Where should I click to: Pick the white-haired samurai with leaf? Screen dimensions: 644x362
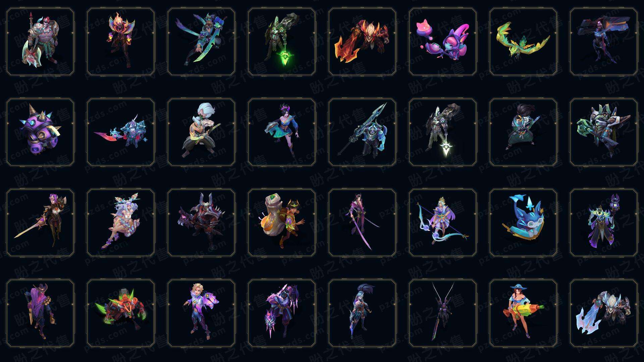[x=201, y=132]
